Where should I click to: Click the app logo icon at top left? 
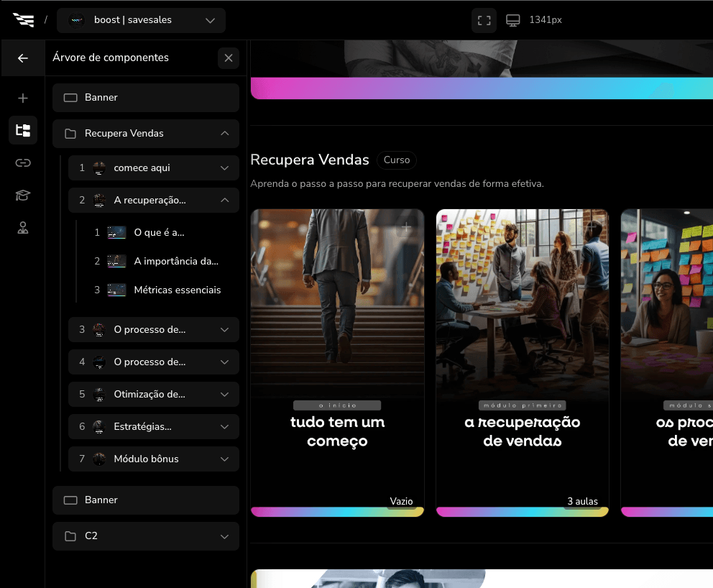[x=24, y=20]
